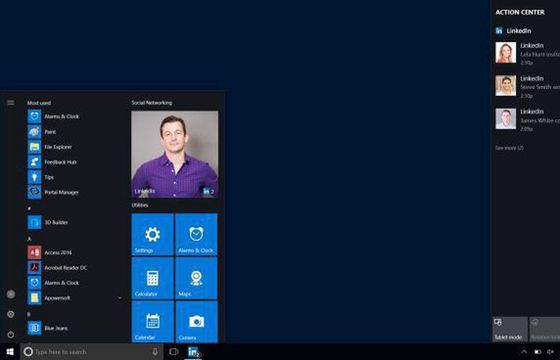Open Settings gear in Start left rail
The height and width of the screenshot is (360, 560).
[x=11, y=314]
